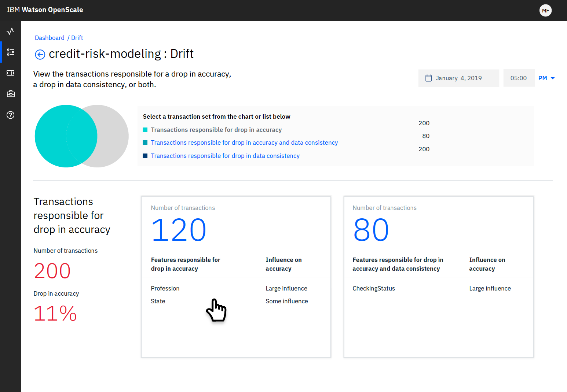567x392 pixels.
Task: Toggle the teal accuracy legend square
Action: point(145,129)
